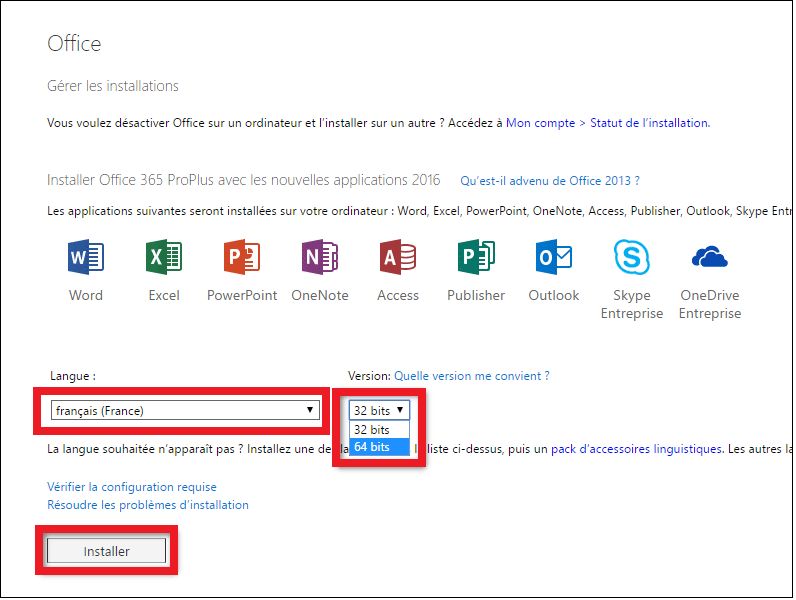Click the Version: field label
796x600 pixels.
coord(369,376)
